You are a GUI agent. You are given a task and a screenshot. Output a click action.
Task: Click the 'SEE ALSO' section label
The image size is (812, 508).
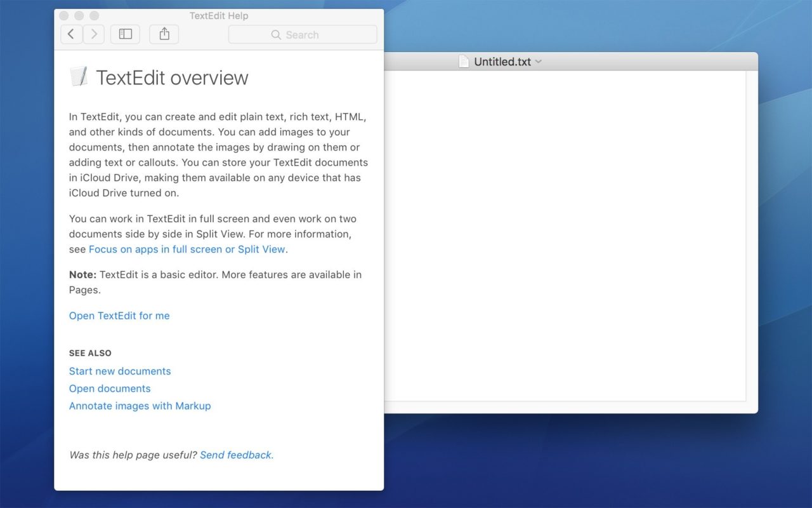(x=90, y=353)
